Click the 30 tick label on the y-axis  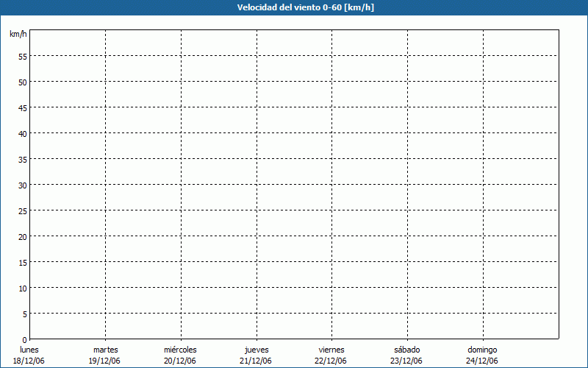(x=23, y=185)
